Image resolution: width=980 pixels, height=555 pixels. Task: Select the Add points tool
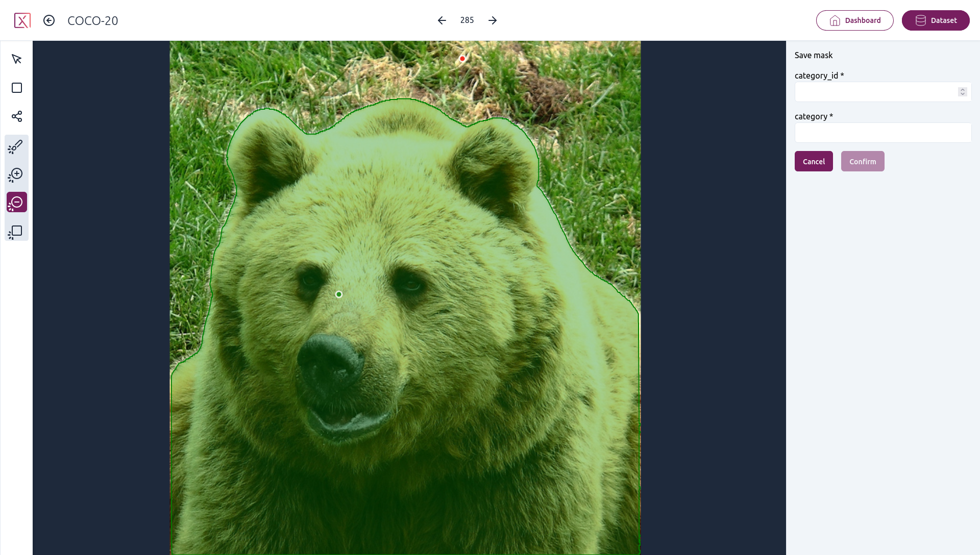click(17, 174)
